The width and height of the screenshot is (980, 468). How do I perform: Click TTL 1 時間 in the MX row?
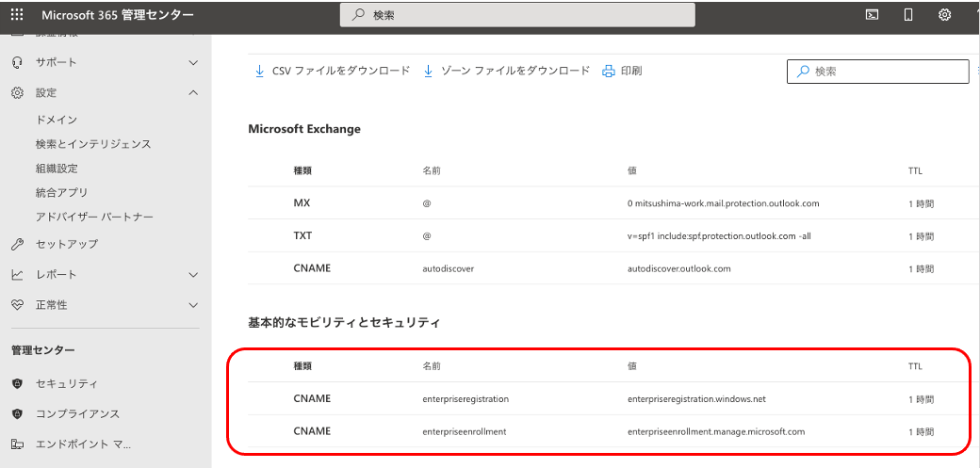coord(922,203)
